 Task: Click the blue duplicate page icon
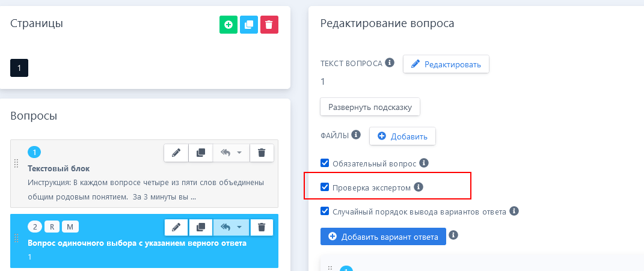(x=249, y=25)
